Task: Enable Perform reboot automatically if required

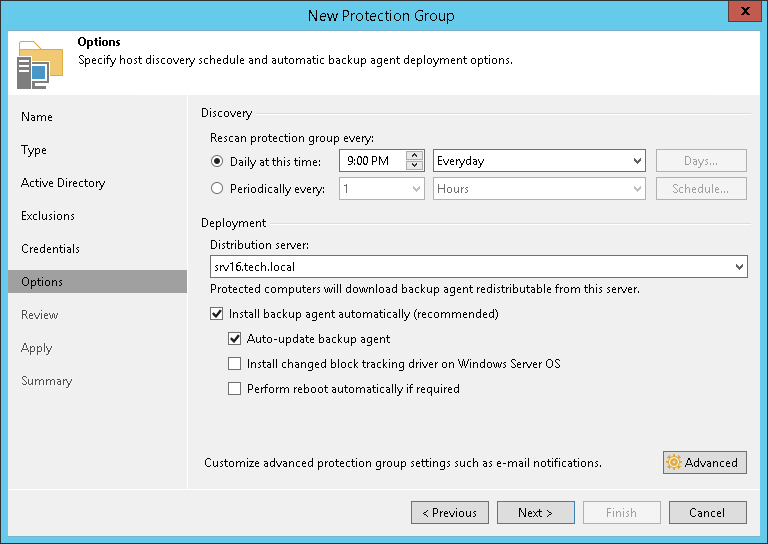Action: (235, 389)
